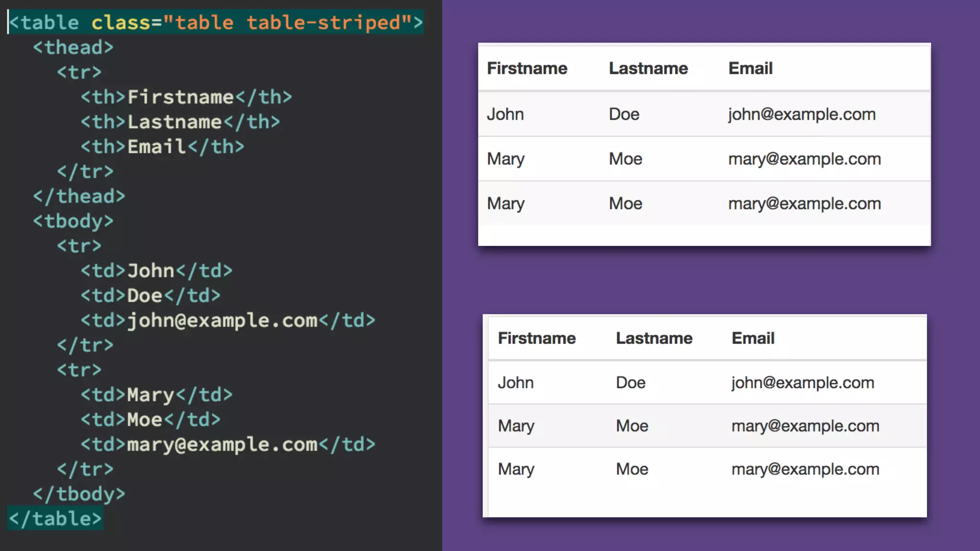980x551 pixels.
Task: Click the Email th code line
Action: [x=162, y=147]
